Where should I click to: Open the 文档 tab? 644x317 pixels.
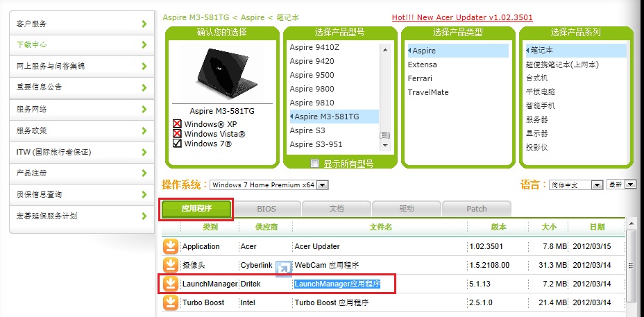pyautogui.click(x=337, y=209)
